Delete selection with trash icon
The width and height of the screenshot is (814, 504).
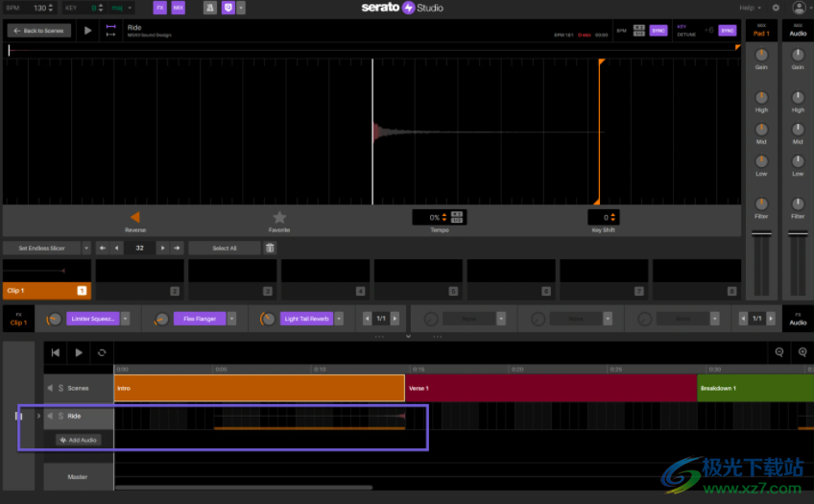(x=270, y=248)
